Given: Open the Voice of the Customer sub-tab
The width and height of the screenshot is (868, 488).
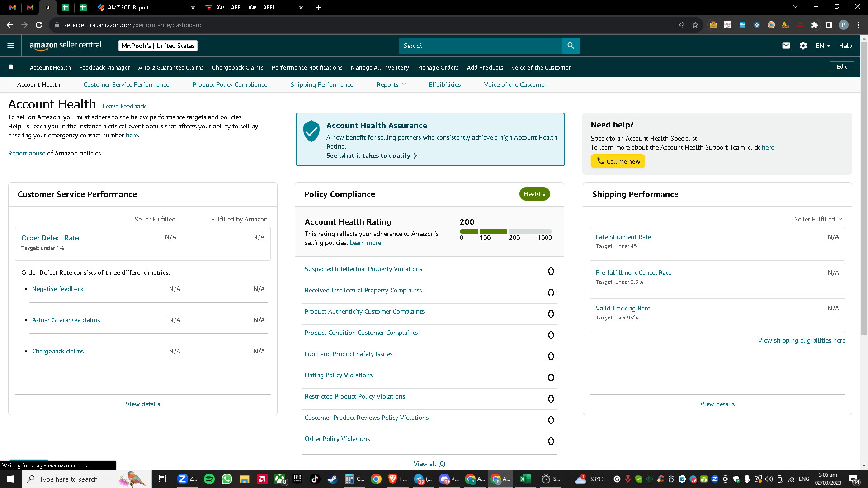Looking at the screenshot, I should (x=515, y=84).
